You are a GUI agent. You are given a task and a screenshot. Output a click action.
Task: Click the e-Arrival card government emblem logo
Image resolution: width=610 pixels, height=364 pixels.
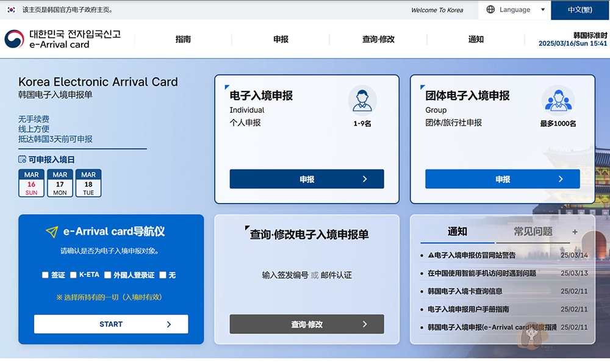13,40
